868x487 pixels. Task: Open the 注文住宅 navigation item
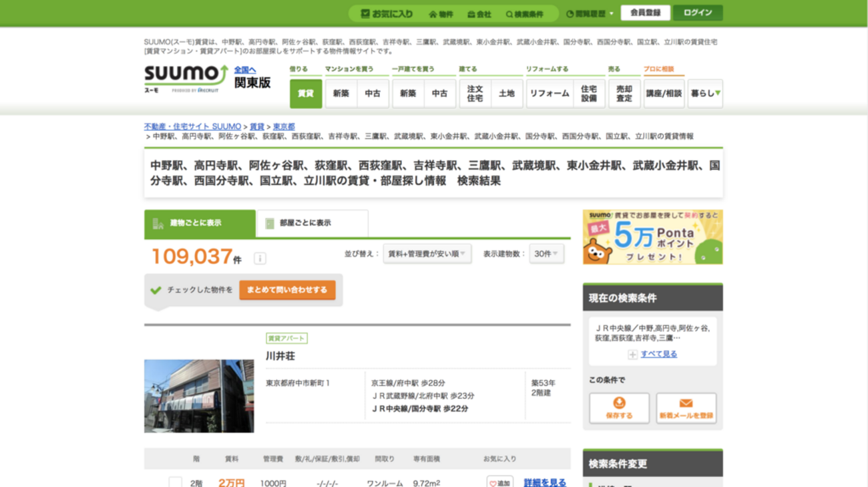475,94
